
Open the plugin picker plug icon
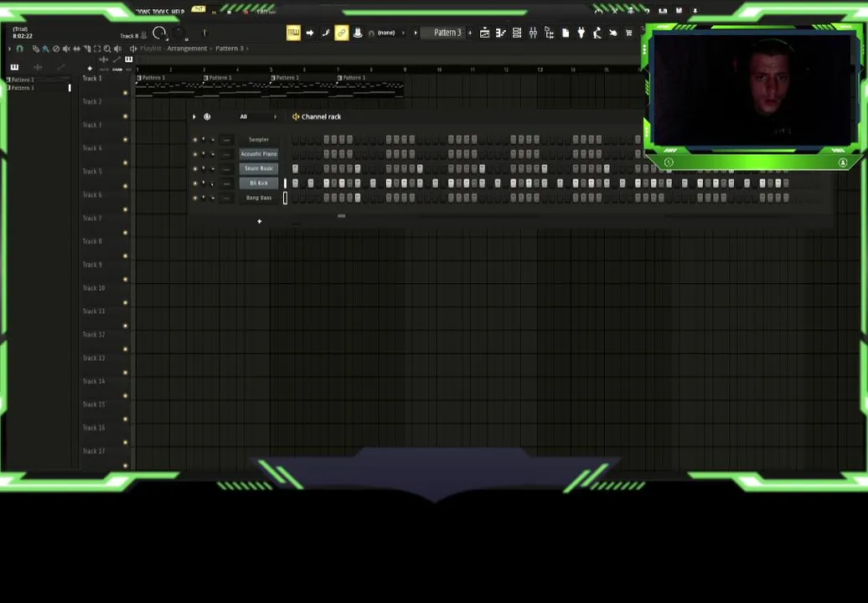581,33
